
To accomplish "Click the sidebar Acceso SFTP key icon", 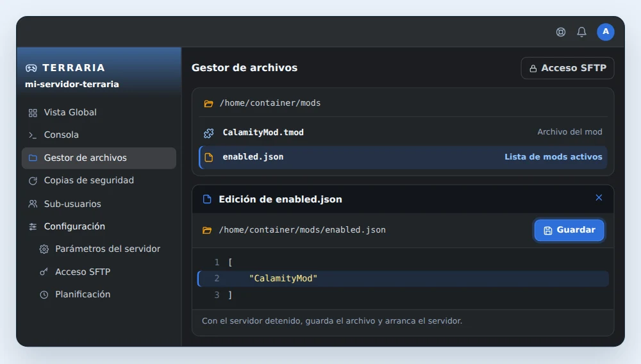I will (x=44, y=272).
